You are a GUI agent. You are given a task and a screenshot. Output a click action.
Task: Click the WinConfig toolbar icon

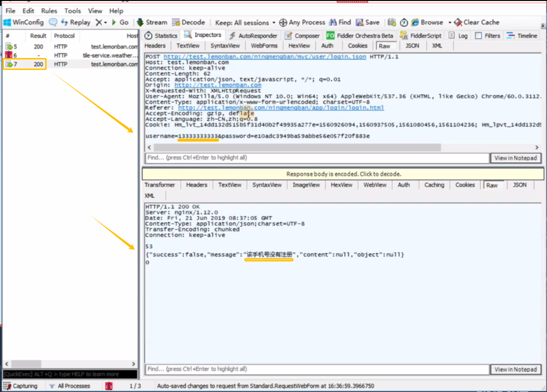[8, 22]
